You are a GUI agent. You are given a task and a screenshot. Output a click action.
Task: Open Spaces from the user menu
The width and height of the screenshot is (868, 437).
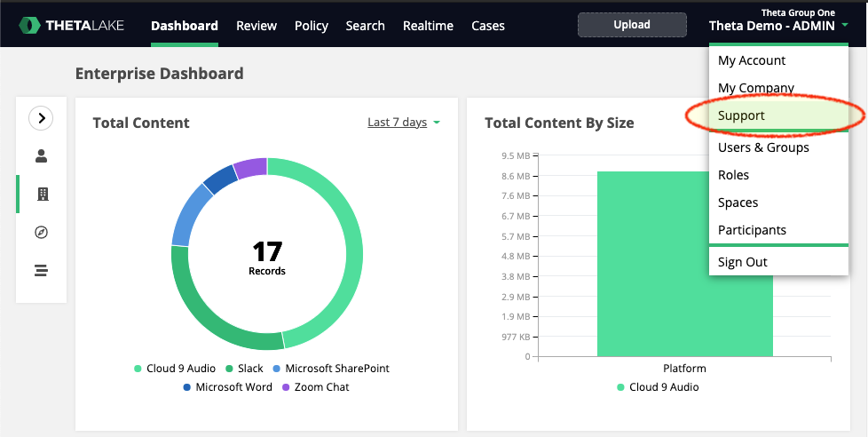tap(778, 203)
